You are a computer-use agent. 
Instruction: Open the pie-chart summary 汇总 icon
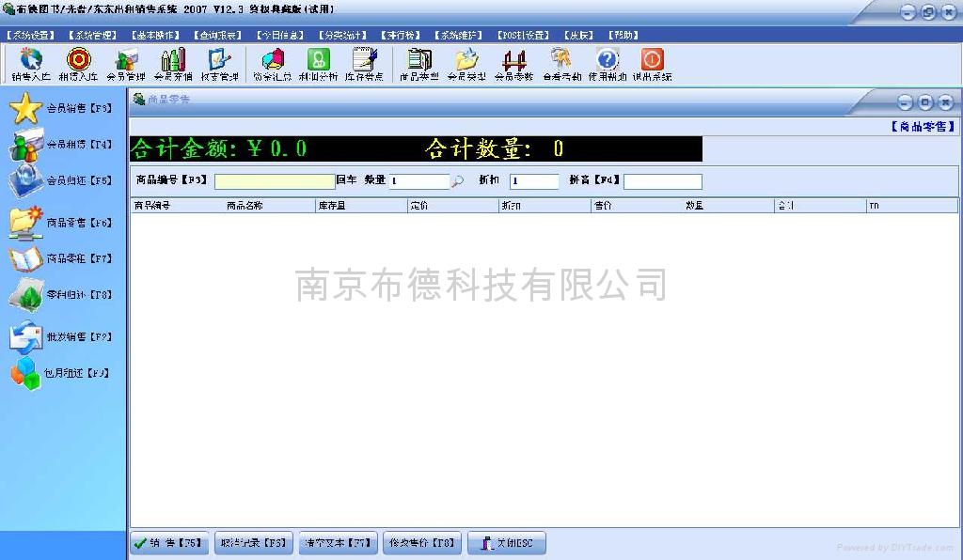(x=272, y=65)
